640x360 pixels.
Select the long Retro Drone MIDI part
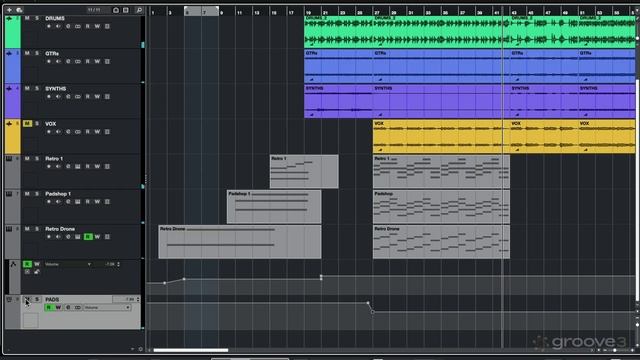pyautogui.click(x=240, y=242)
